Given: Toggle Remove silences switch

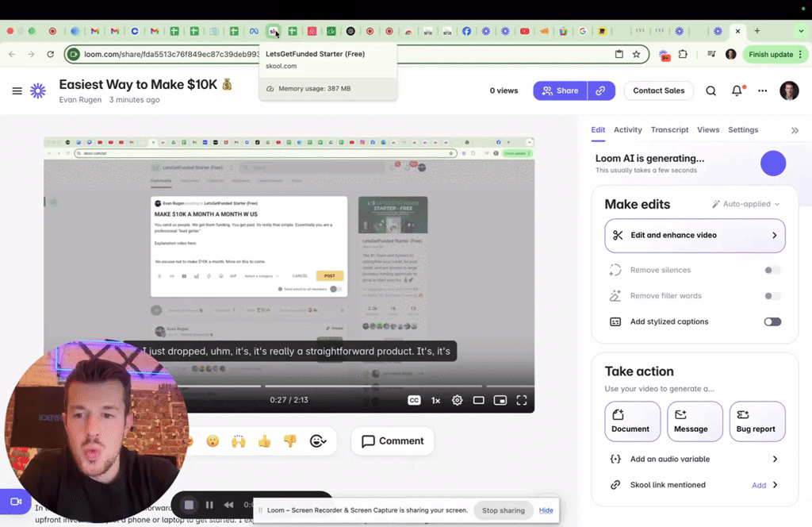Looking at the screenshot, I should (772, 270).
